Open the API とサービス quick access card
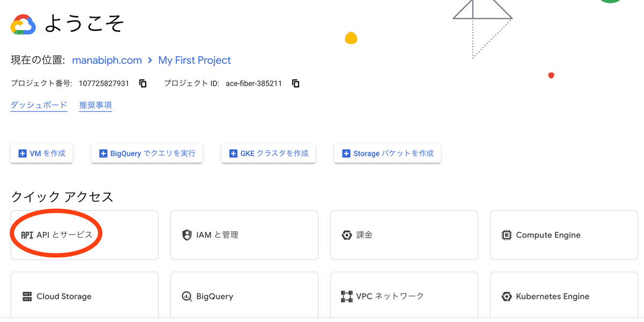This screenshot has height=322, width=644. (x=85, y=235)
